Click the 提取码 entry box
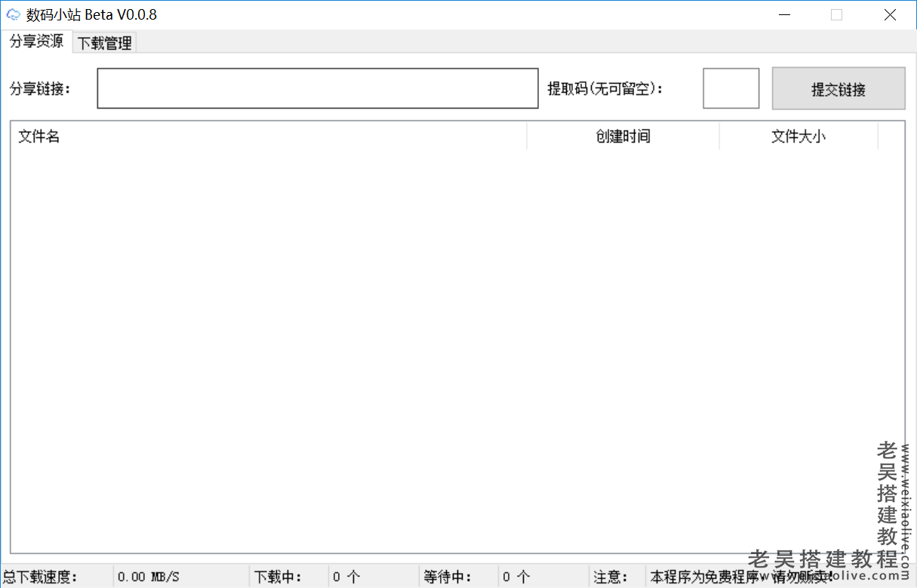Viewport: 917px width, 588px height. pos(730,88)
